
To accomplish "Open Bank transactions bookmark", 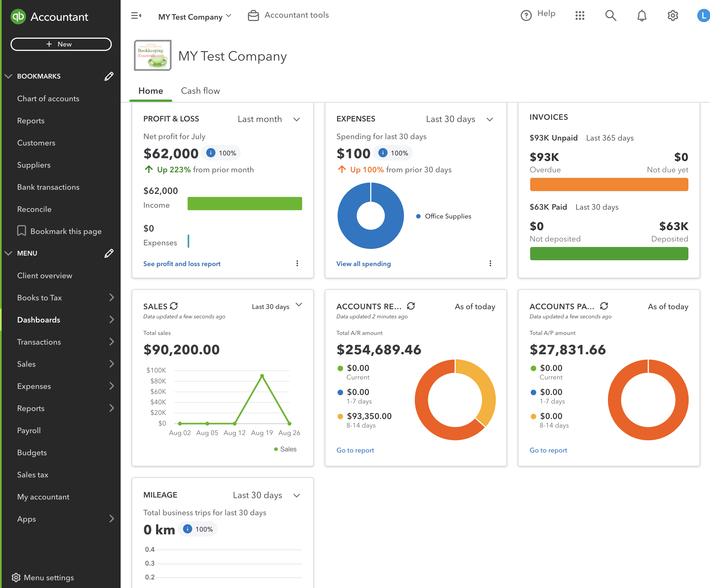I will (48, 187).
